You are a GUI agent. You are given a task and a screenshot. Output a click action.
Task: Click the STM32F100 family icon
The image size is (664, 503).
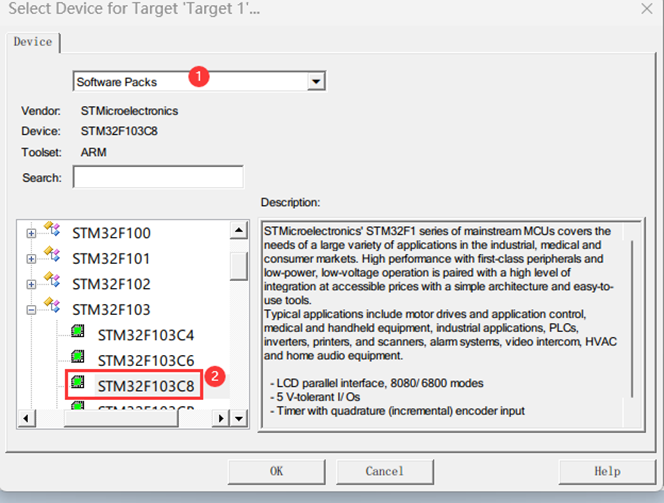click(52, 229)
